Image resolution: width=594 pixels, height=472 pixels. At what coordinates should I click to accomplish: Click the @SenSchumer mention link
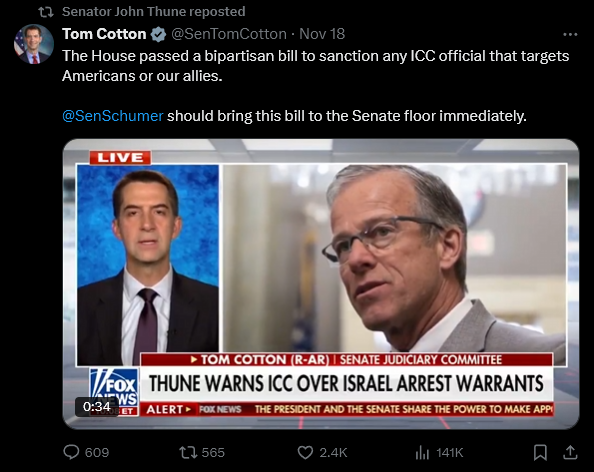coord(113,116)
